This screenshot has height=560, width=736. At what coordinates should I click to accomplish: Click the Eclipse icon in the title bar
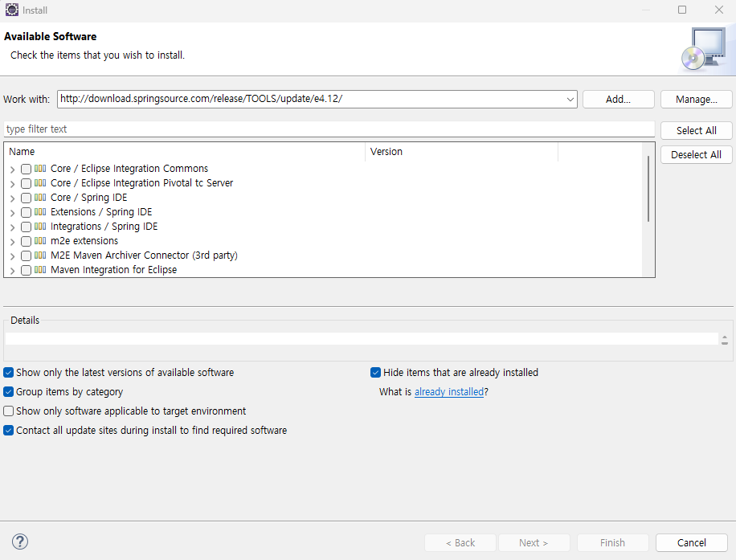12,10
